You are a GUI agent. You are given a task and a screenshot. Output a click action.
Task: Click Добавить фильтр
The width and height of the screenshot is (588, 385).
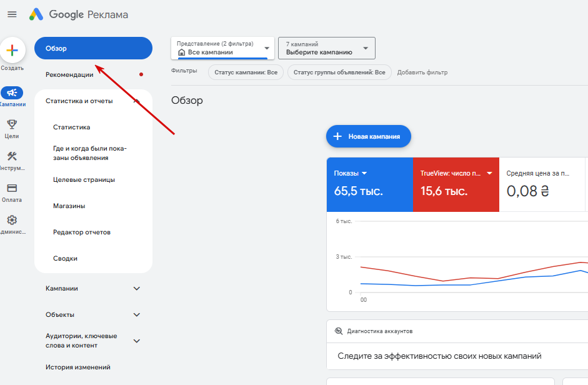[422, 72]
